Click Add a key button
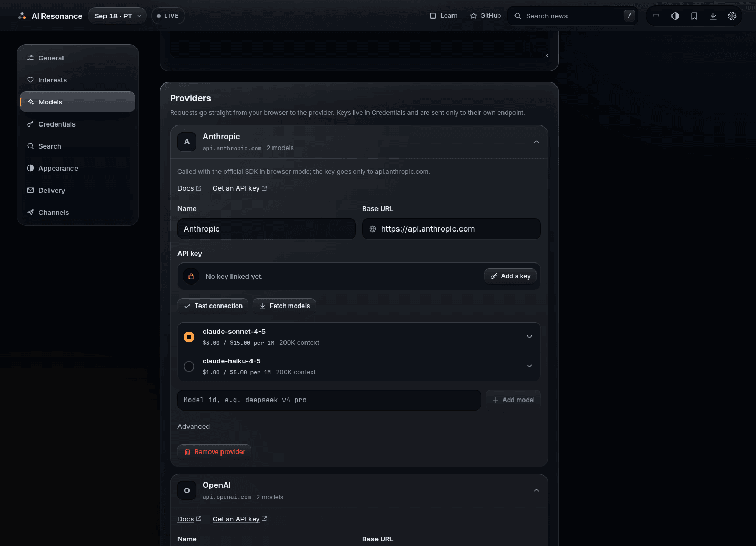Screen dimensions: 756x546 (510, 276)
